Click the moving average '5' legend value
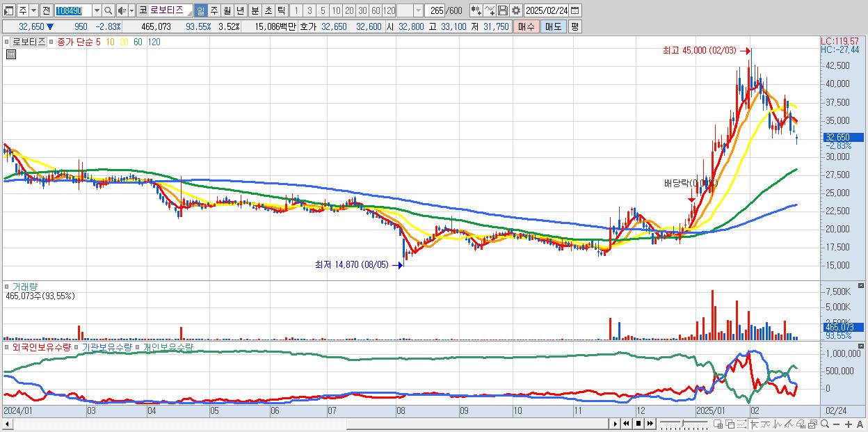This screenshot has width=868, height=432. [x=98, y=42]
